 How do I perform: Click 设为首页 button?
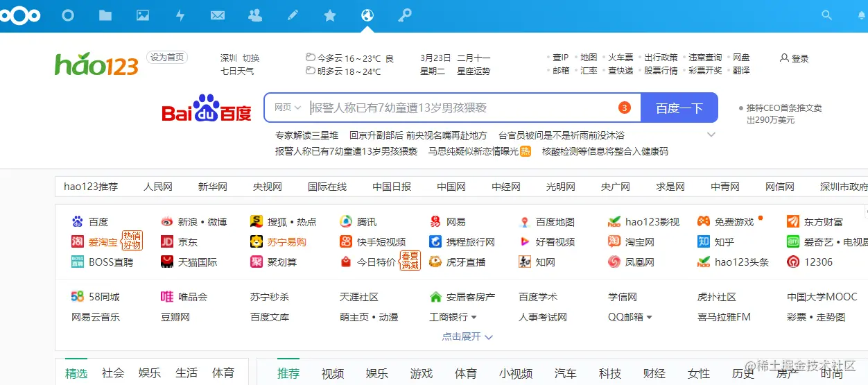tap(167, 58)
